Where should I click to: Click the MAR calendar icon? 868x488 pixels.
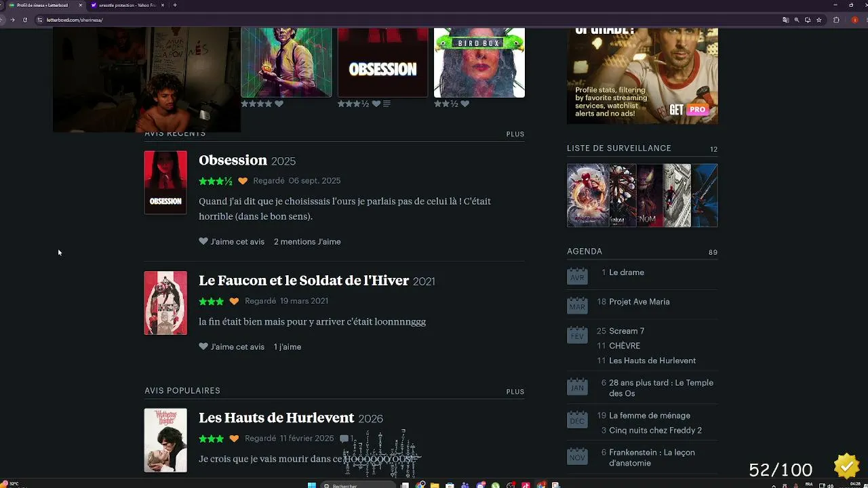coord(577,305)
